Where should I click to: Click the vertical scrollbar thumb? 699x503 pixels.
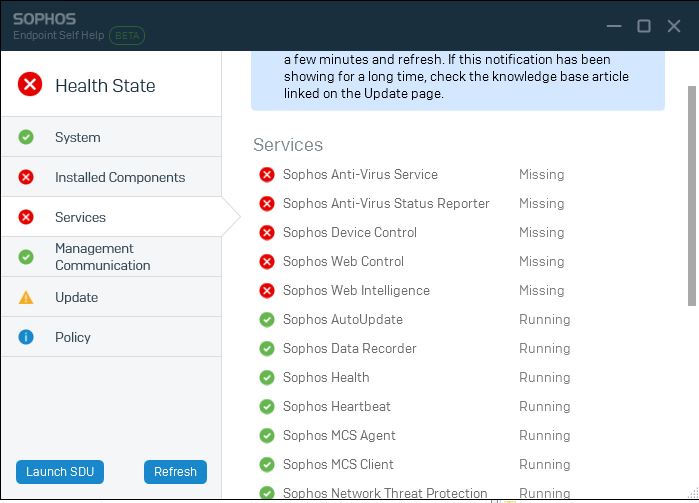click(x=692, y=196)
